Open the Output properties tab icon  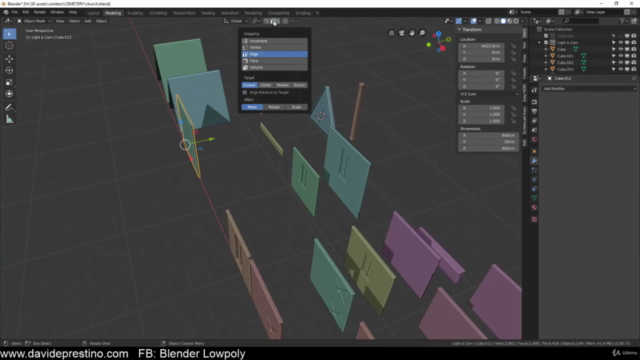point(534,111)
